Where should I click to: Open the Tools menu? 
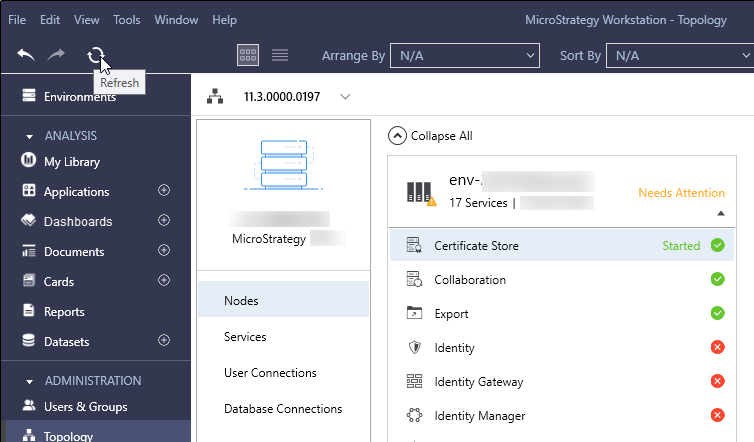click(x=127, y=19)
